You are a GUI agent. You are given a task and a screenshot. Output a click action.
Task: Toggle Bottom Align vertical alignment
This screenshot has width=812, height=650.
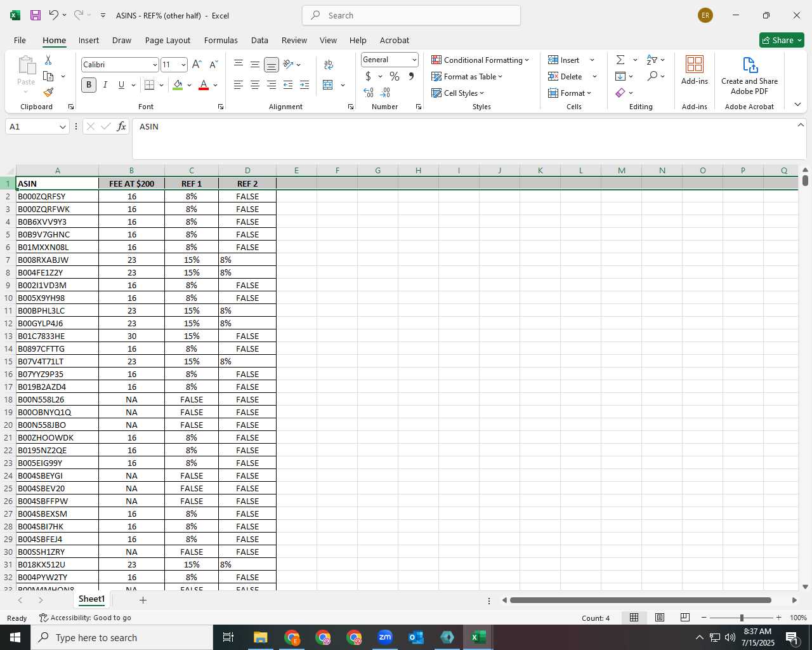click(x=271, y=64)
